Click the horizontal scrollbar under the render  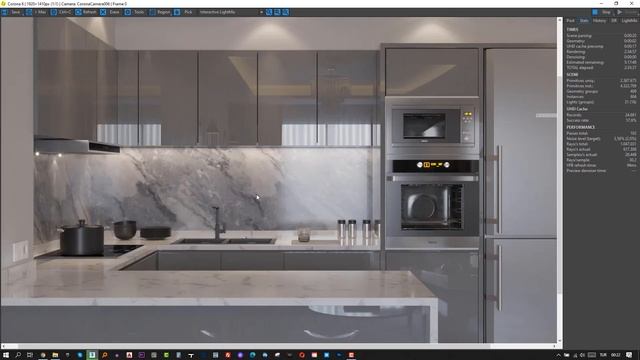(x=279, y=346)
